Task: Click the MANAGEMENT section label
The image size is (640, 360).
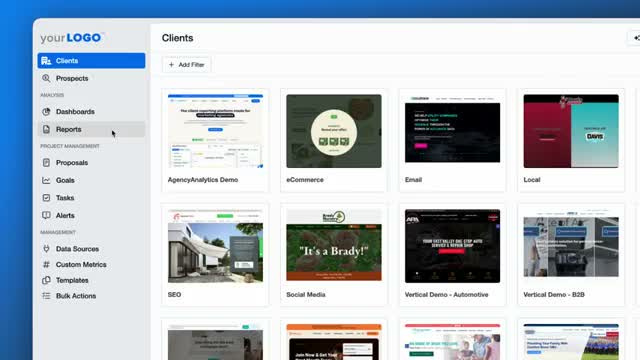Action: pyautogui.click(x=58, y=232)
